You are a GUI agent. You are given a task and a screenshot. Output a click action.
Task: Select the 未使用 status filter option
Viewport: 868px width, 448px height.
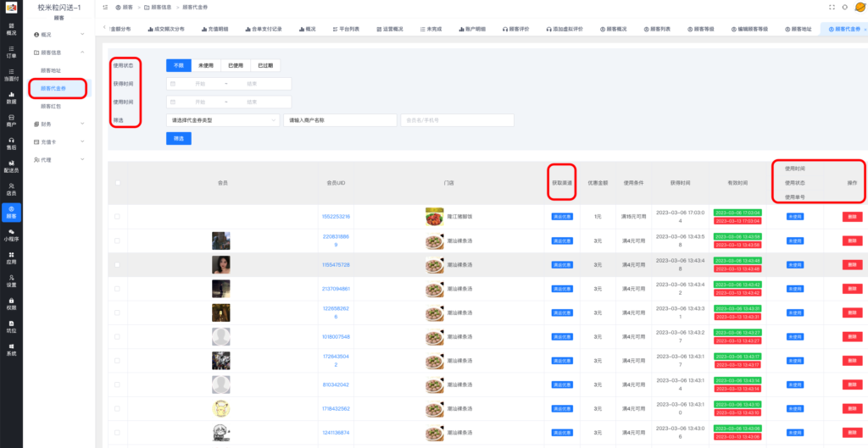coord(205,65)
